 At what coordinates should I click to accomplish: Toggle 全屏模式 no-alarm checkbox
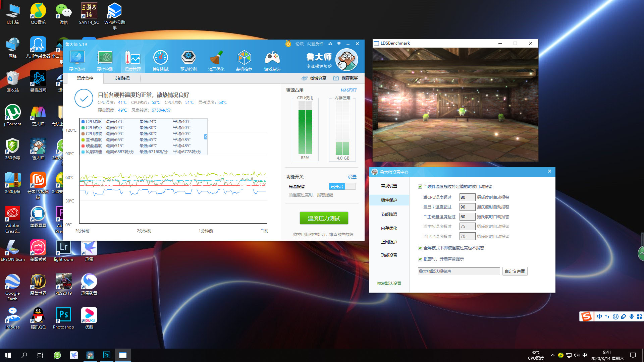point(420,248)
